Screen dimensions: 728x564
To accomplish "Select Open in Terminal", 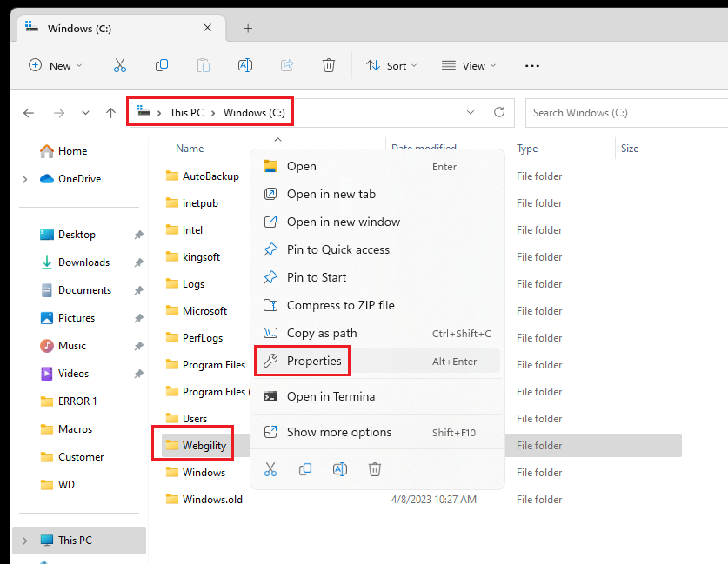I will coord(377,396).
